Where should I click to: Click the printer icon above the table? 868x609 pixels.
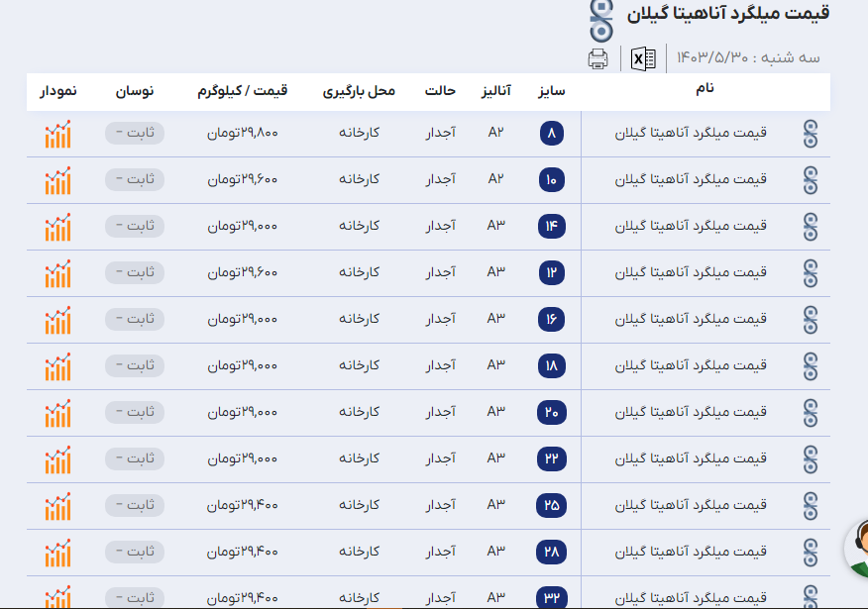tap(597, 58)
